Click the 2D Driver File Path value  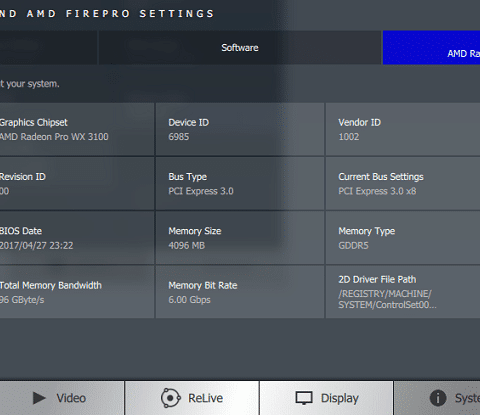387,299
